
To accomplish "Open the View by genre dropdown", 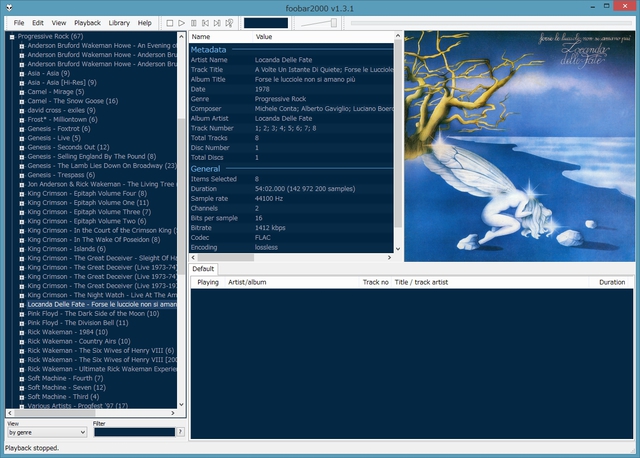I will point(47,432).
